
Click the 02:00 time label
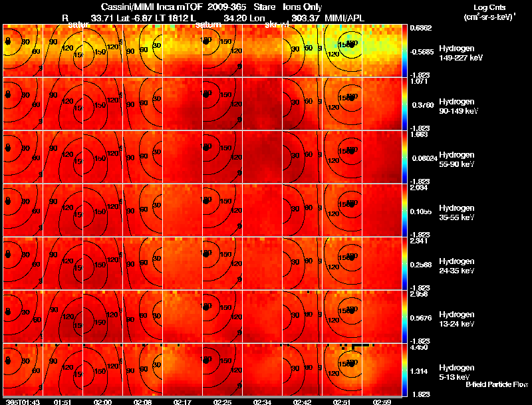[102, 402]
